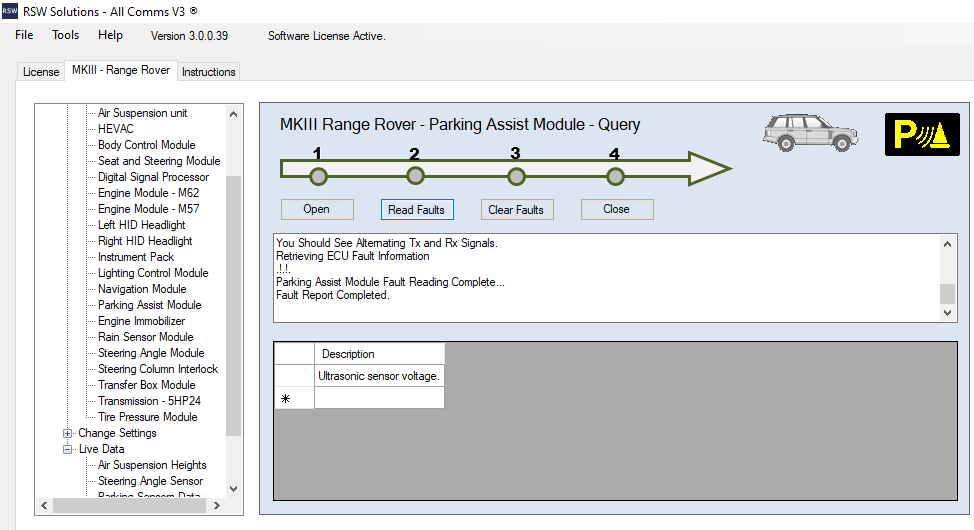Select Engine Module - M57
Viewport: 974px width, 530px height.
click(148, 209)
